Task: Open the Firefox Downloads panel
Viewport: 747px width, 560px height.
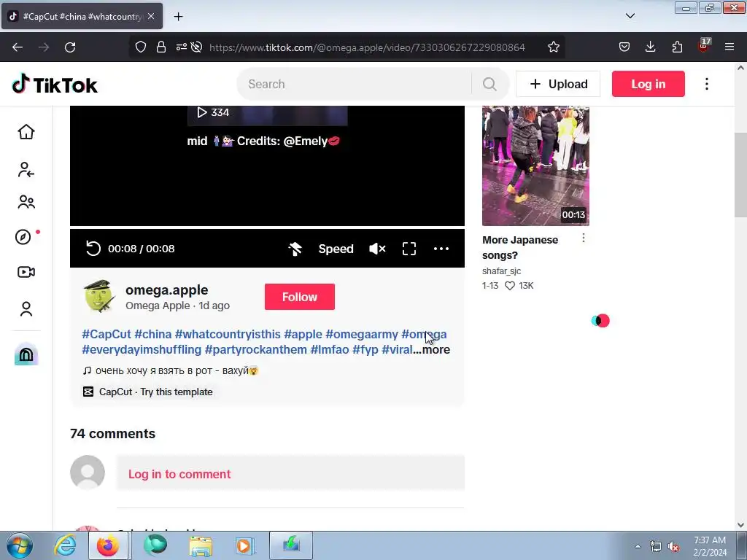Action: tap(650, 47)
